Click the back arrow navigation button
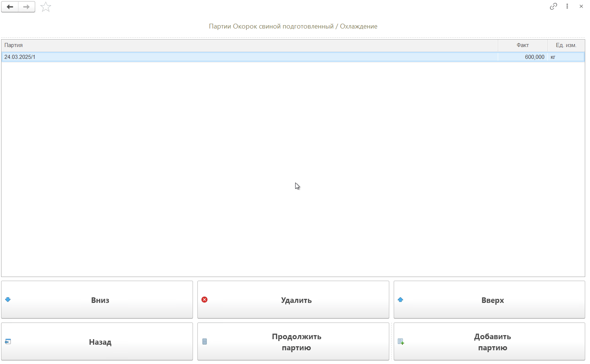The height and width of the screenshot is (364, 590). 10,7
